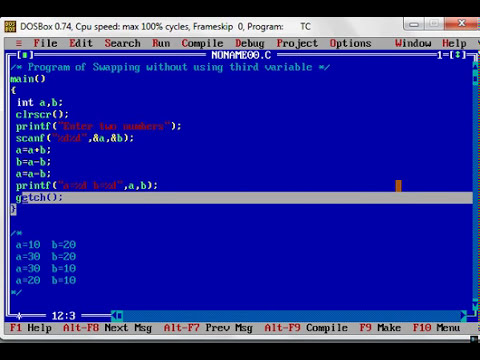Click scroll up arrow on vertical scrollbar
Screen dimensions: 480x360
click(475, 67)
